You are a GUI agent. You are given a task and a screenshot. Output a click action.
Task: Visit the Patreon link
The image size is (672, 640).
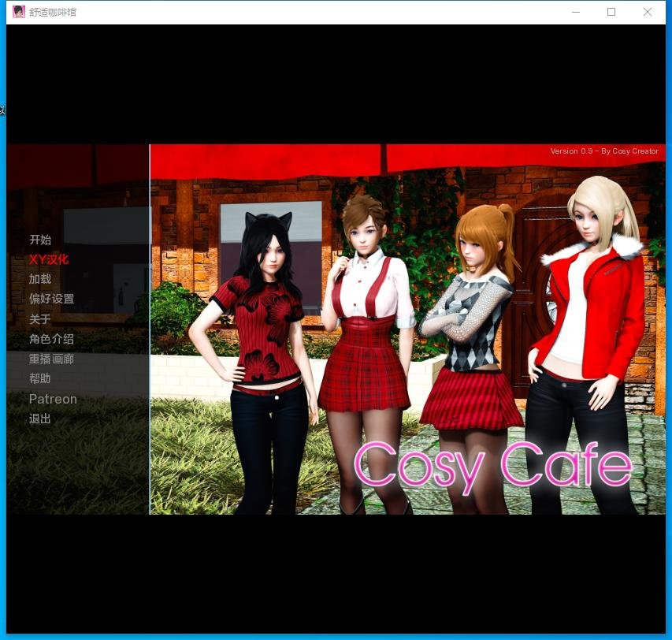pos(53,399)
